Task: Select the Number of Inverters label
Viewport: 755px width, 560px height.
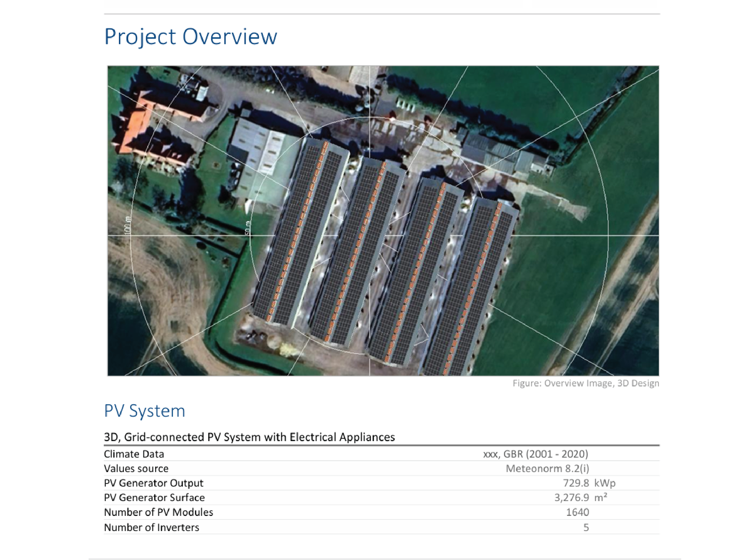Action: [x=152, y=527]
